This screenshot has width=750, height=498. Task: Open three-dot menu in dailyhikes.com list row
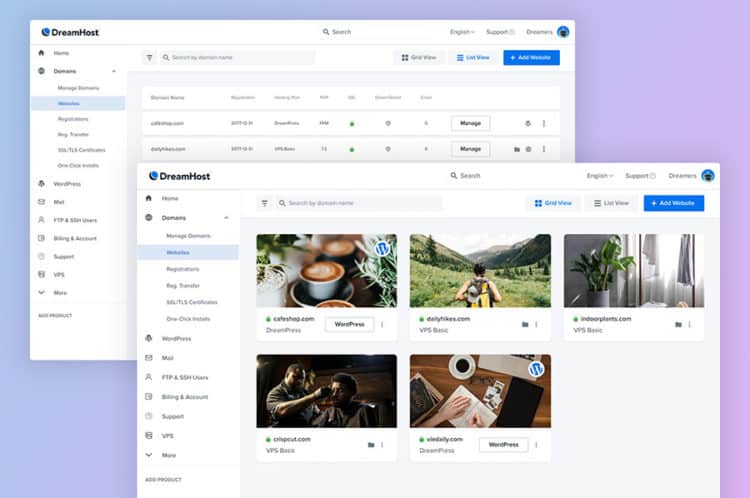tap(544, 149)
